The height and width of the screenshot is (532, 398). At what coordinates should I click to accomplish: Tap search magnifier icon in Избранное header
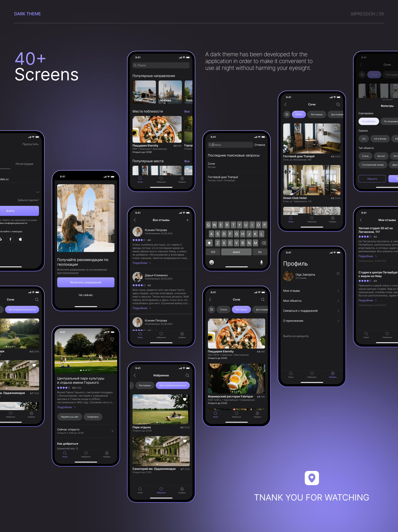tap(187, 375)
